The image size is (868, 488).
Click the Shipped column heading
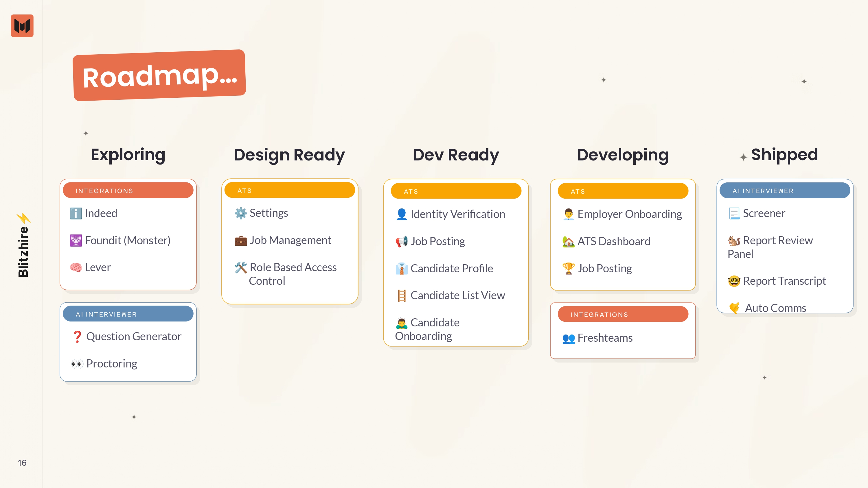coord(784,155)
